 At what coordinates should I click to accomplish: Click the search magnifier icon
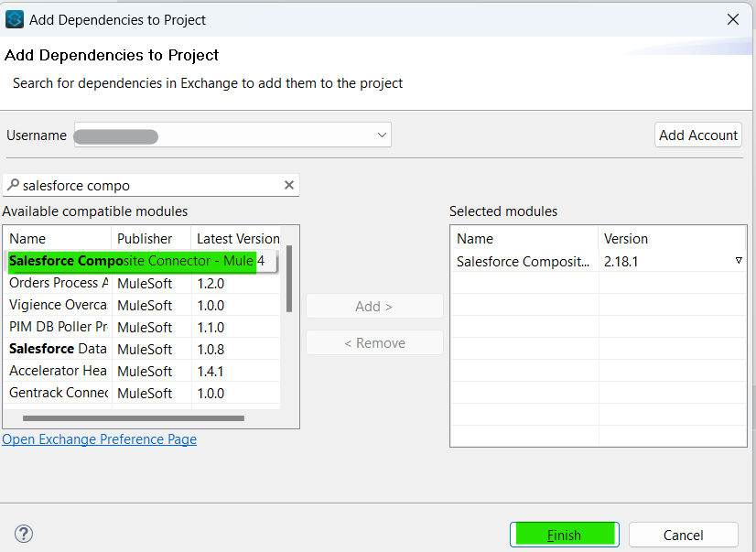[x=13, y=185]
